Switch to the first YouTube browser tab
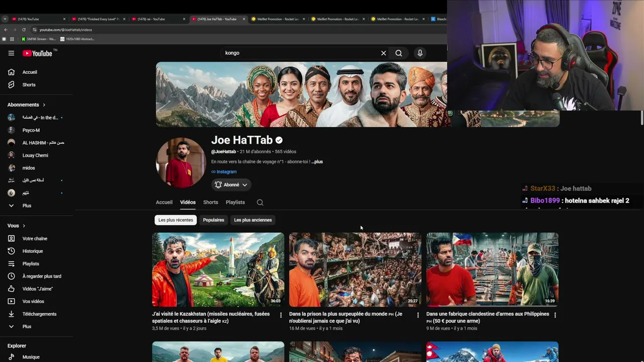 (38, 19)
